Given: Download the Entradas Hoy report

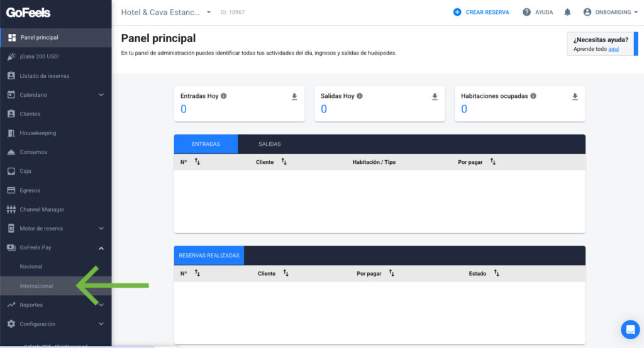Looking at the screenshot, I should [x=294, y=97].
